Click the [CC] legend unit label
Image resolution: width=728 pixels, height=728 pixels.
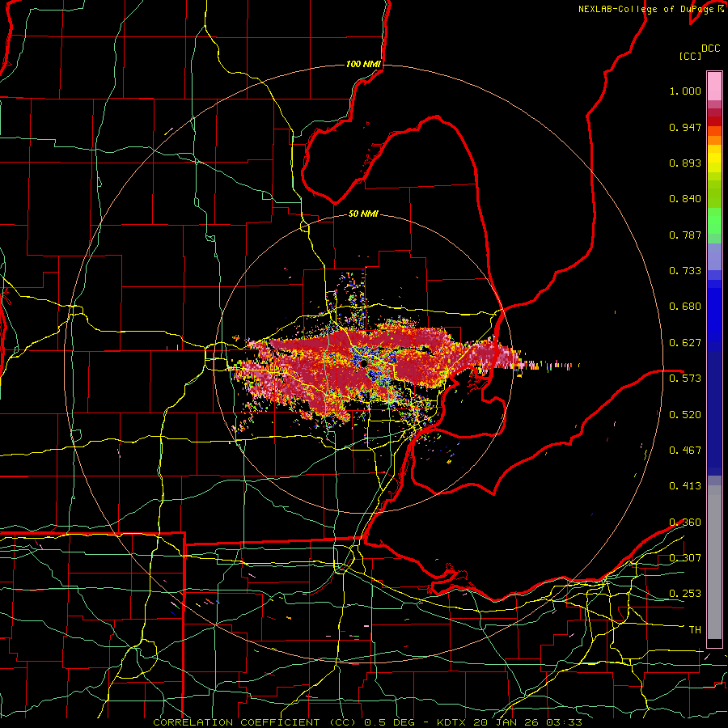(690, 56)
